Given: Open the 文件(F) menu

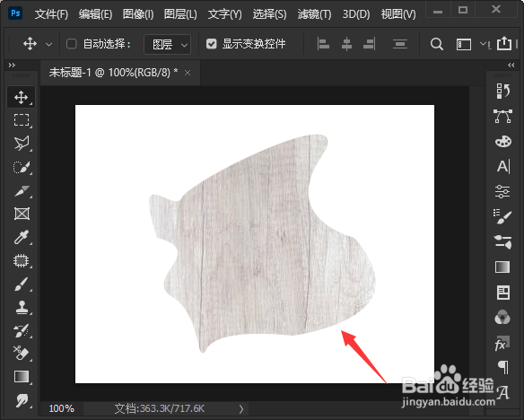Looking at the screenshot, I should 51,14.
